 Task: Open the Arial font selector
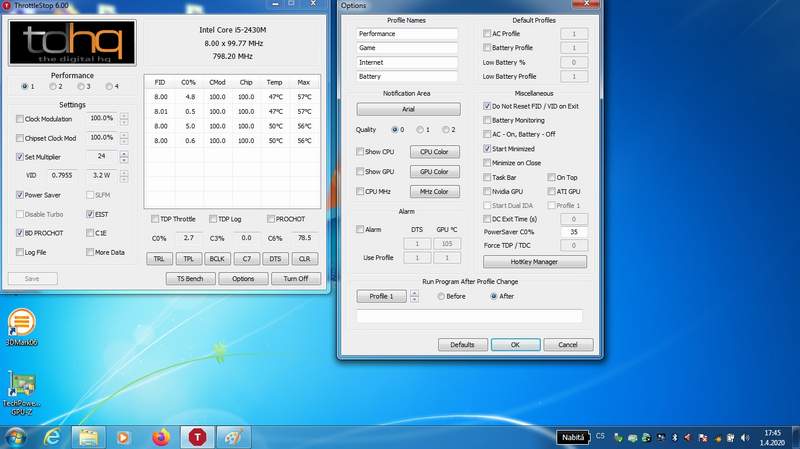pos(407,109)
